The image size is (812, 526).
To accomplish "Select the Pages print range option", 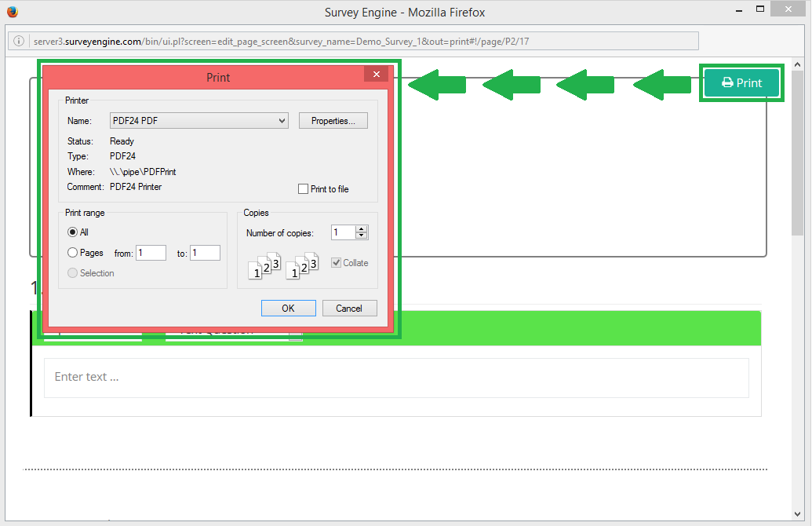I will [x=73, y=253].
